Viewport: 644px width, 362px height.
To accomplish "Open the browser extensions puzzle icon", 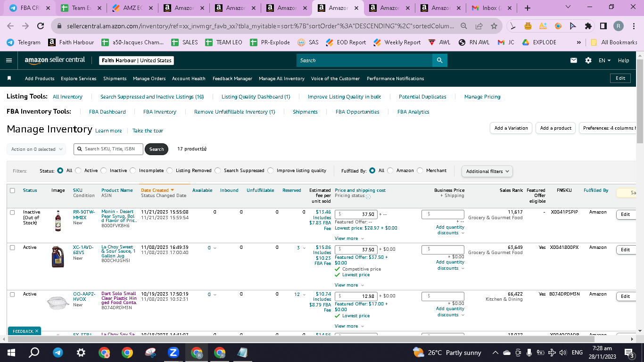I will 588,26.
